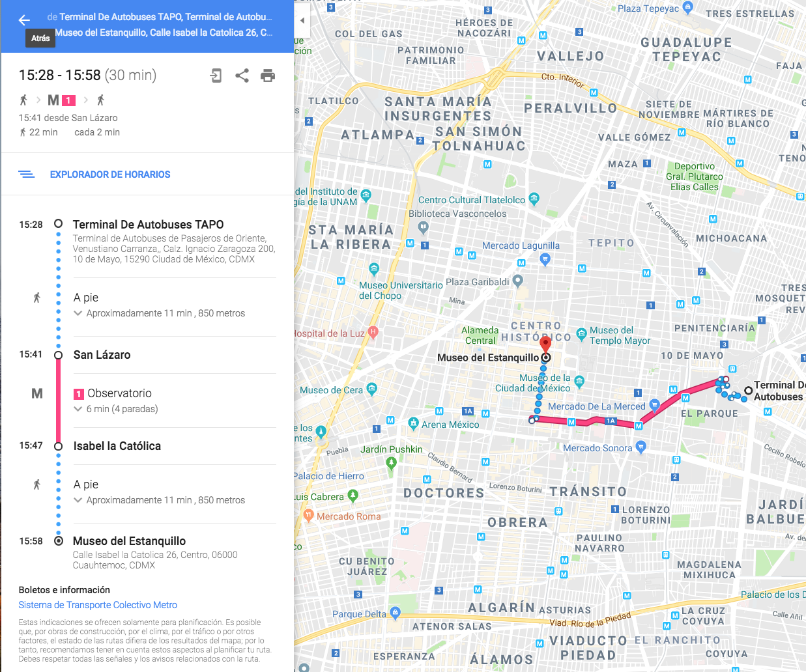Click the Biblioteca Vasconcelos map marker

(x=424, y=228)
